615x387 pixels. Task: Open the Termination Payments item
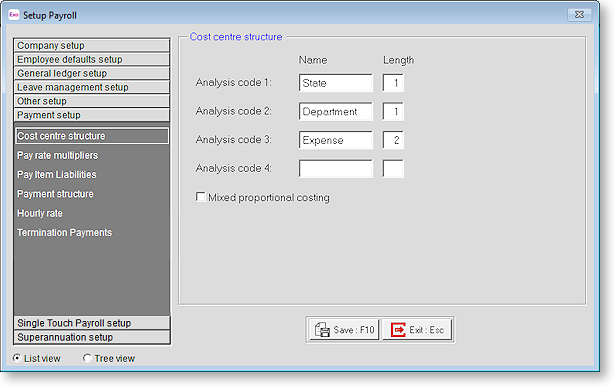[64, 233]
